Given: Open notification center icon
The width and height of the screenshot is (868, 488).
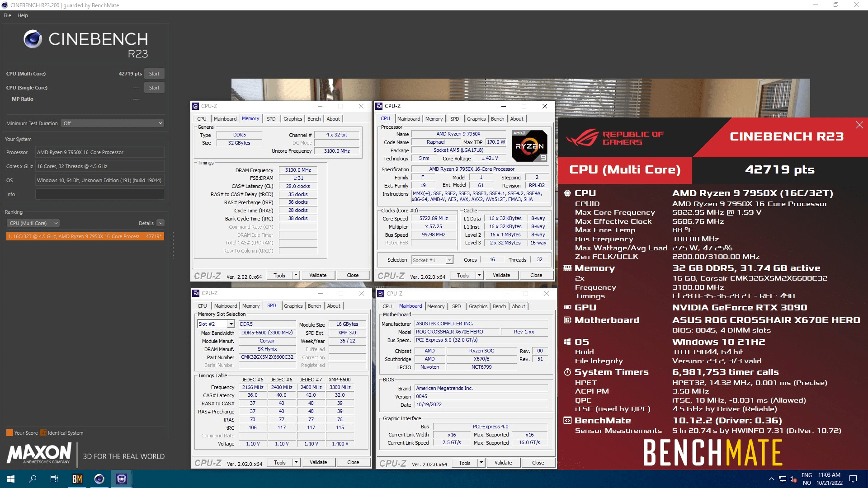Looking at the screenshot, I should point(853,479).
